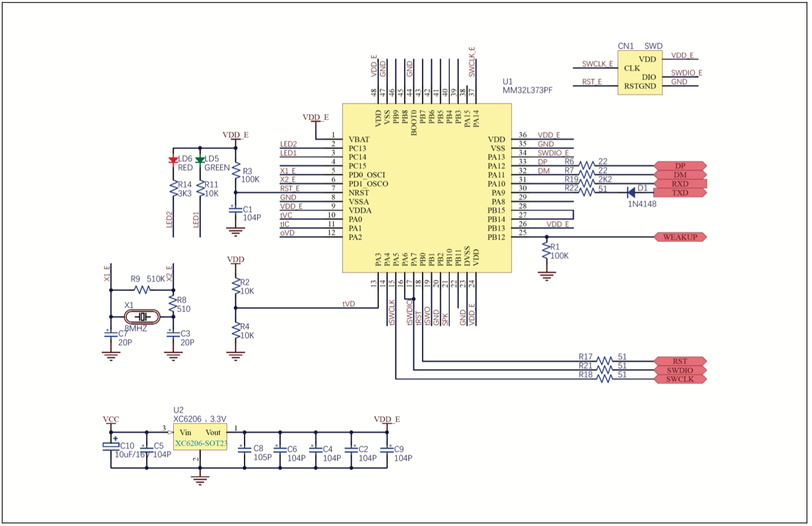
Task: Click the SWCLK port label
Action: pos(680,379)
